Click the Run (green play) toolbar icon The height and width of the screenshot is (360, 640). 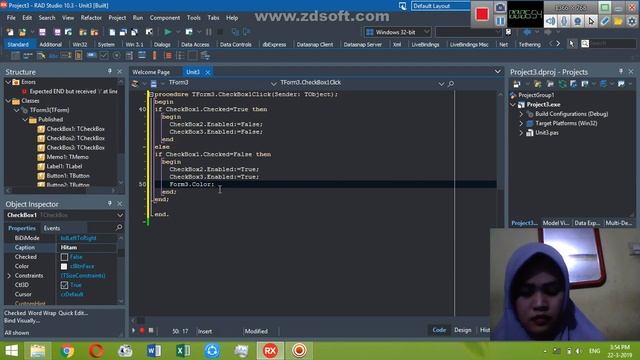tap(168, 32)
